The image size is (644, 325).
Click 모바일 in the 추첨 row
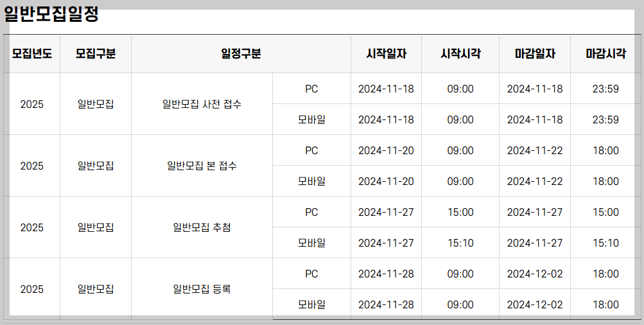pyautogui.click(x=312, y=243)
